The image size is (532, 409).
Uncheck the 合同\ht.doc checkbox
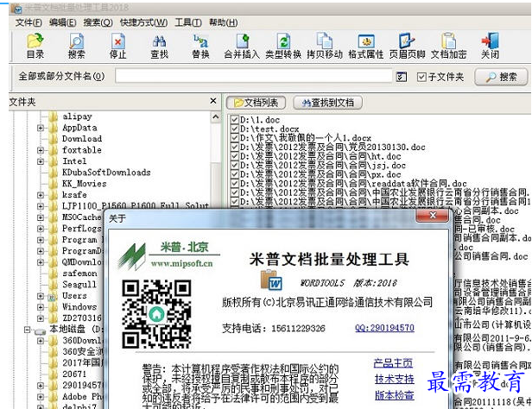(234, 156)
